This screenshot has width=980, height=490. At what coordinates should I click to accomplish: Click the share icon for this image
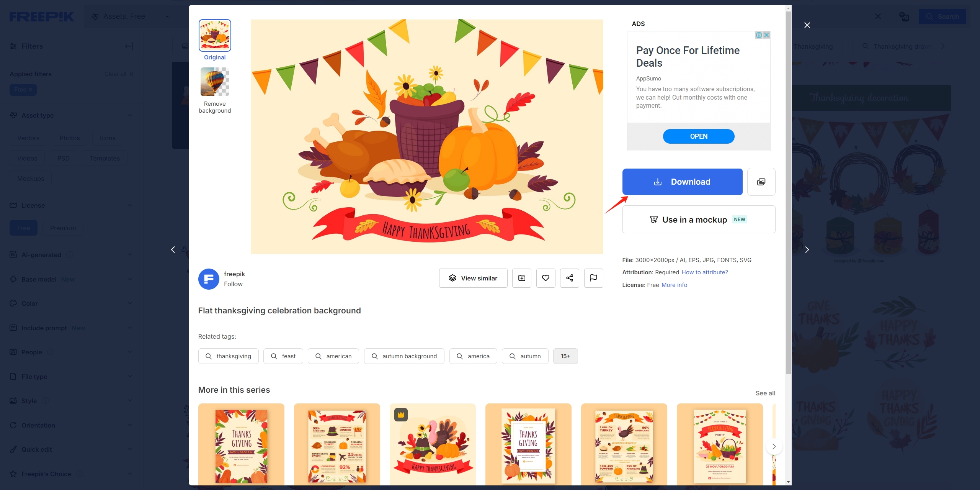[x=569, y=278]
